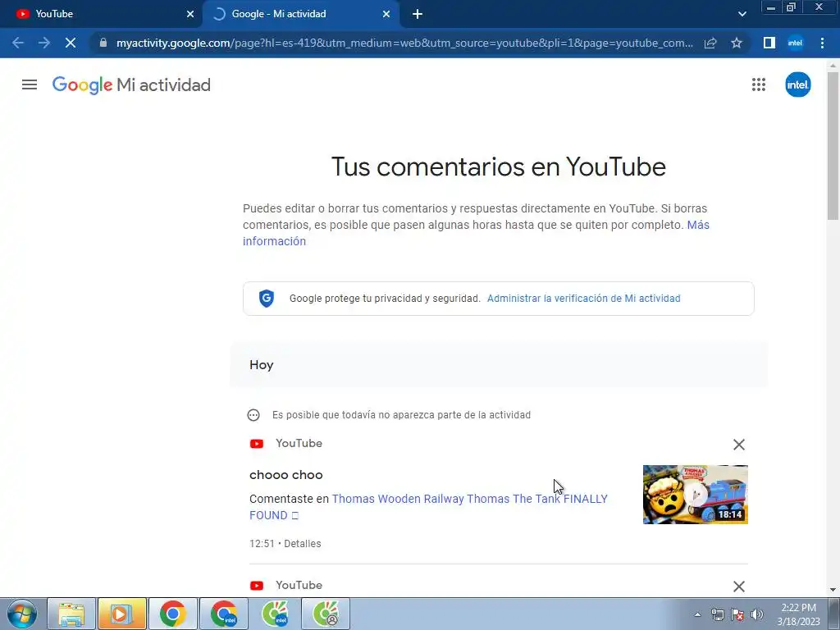Expand the tab search dropdown
Image resolution: width=840 pixels, height=630 pixels.
click(x=742, y=14)
